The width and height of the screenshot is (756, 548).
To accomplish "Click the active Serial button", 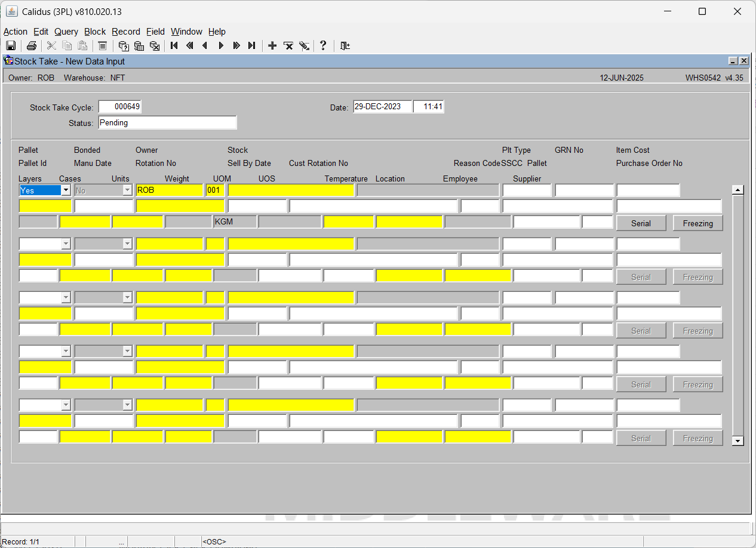I will pos(641,223).
